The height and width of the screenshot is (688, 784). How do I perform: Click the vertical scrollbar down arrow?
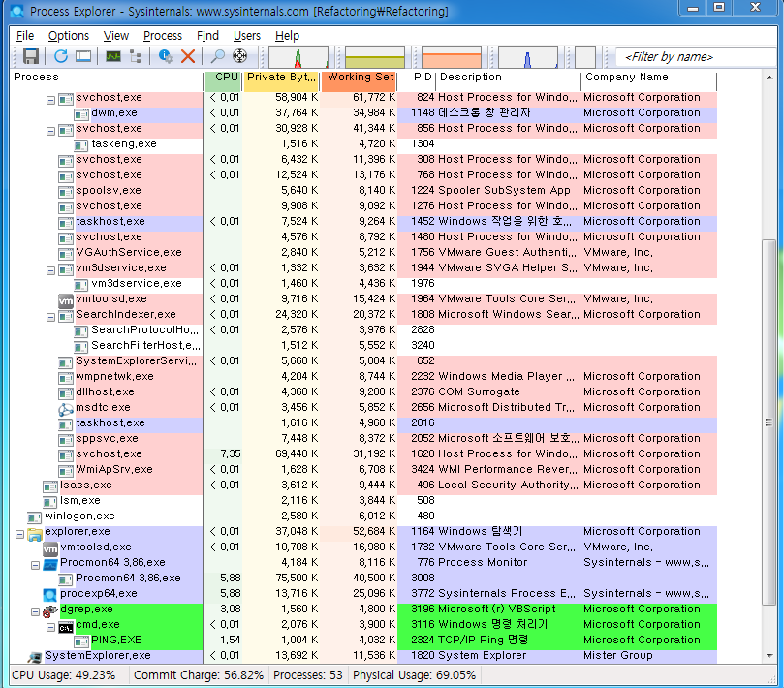pos(769,656)
